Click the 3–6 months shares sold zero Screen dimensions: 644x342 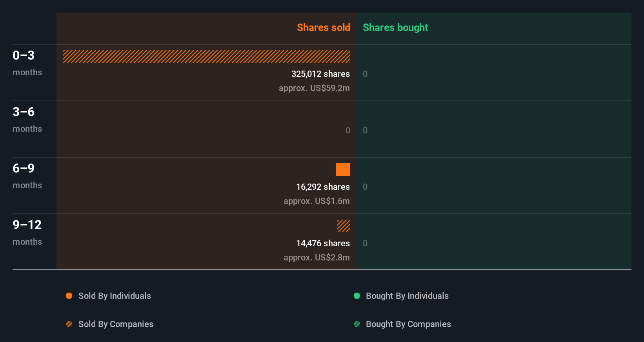(x=348, y=130)
